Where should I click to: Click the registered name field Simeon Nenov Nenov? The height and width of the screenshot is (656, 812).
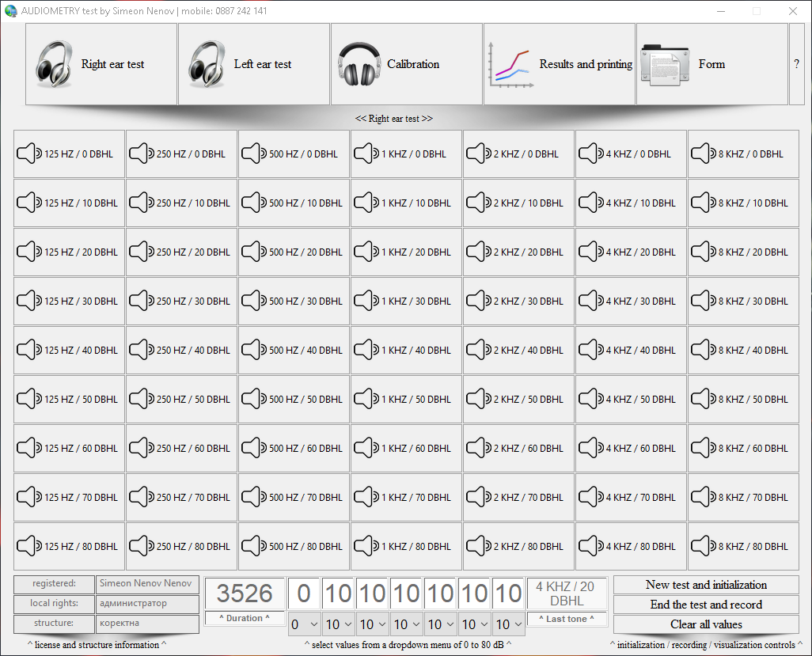147,584
